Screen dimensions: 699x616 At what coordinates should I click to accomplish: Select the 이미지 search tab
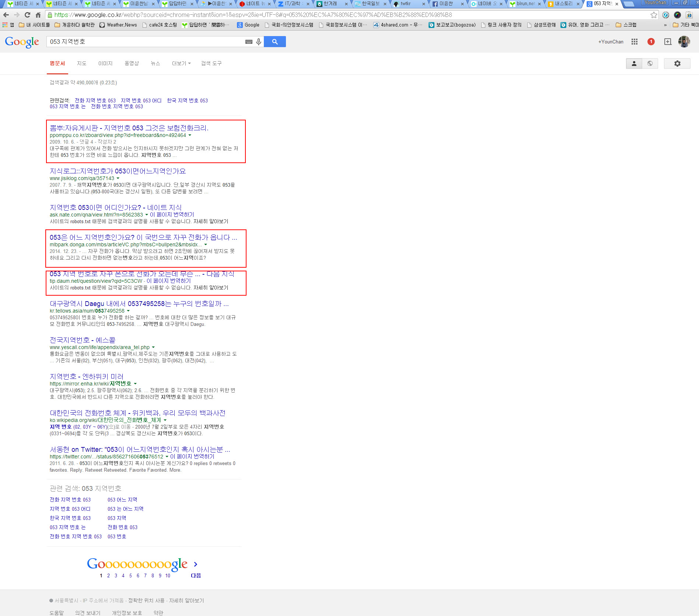[105, 63]
